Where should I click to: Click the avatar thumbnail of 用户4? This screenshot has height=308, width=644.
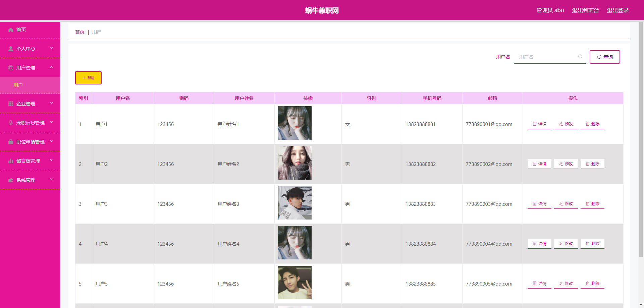[x=295, y=243]
